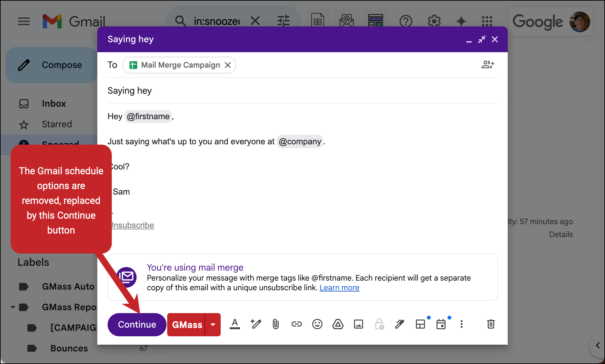Click the GMass email envelope icon in header

click(347, 20)
